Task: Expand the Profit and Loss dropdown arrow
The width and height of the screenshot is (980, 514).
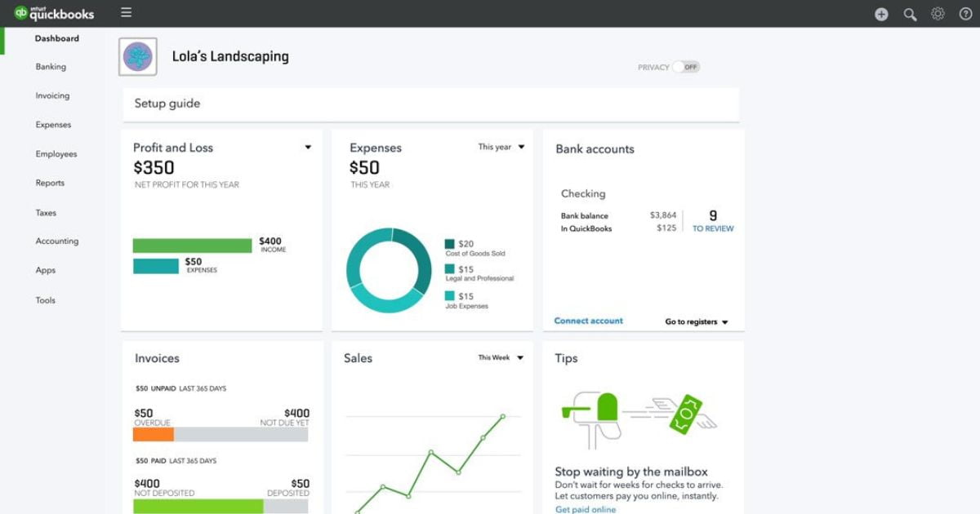Action: coord(308,148)
